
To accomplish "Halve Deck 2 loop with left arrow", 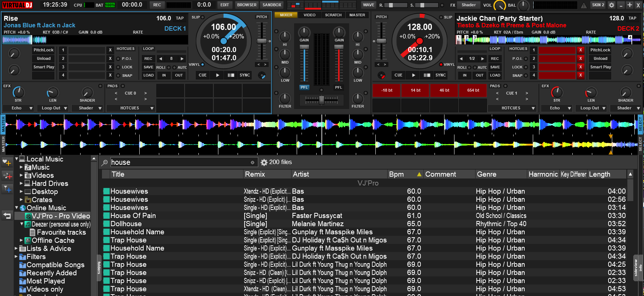I will 461,58.
